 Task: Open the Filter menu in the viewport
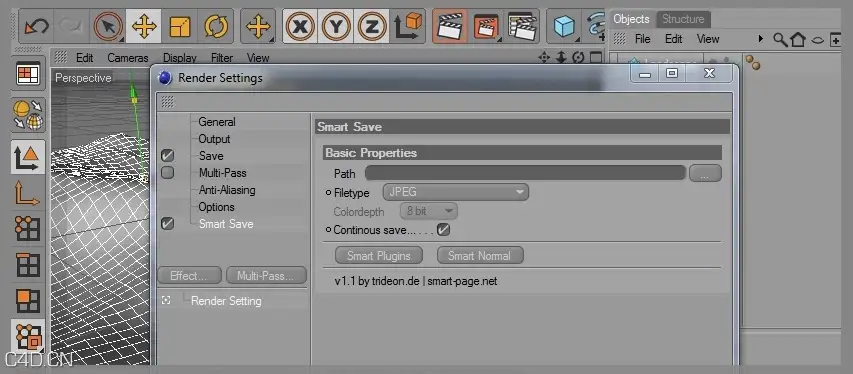coord(222,58)
